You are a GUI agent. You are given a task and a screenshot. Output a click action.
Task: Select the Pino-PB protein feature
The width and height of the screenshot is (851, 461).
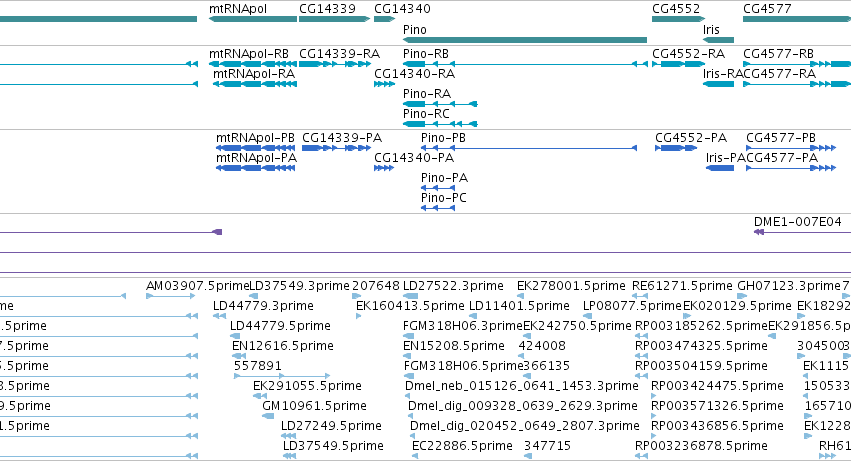[529, 148]
